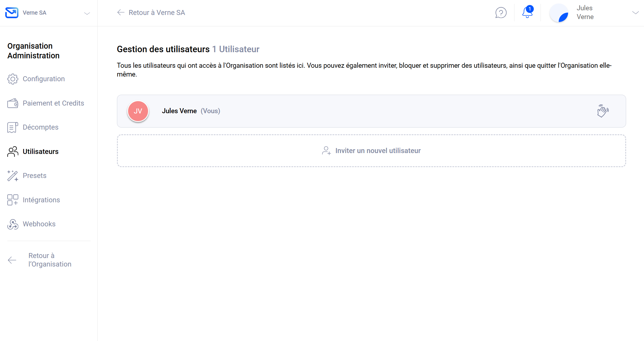Open the help question mark icon

pyautogui.click(x=501, y=13)
